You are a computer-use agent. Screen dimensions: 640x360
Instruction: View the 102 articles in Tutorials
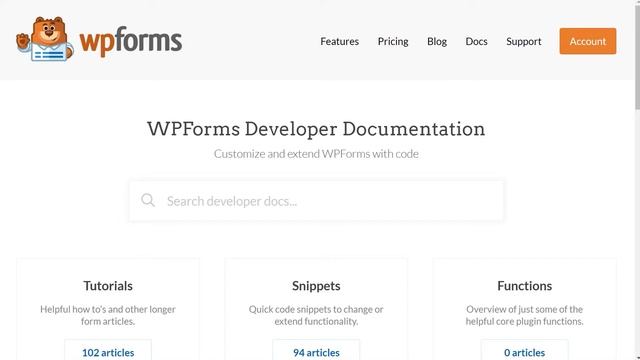(x=108, y=351)
